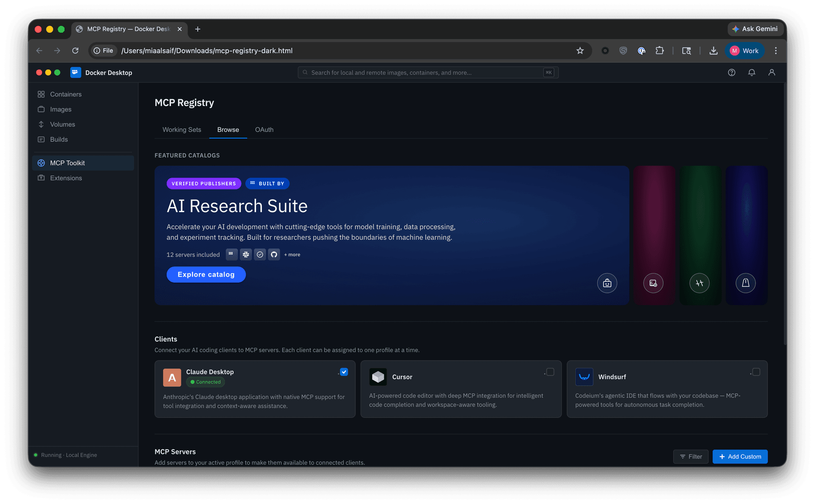Image resolution: width=815 pixels, height=504 pixels.
Task: Click the robot icon on the featured banner
Action: tap(607, 283)
